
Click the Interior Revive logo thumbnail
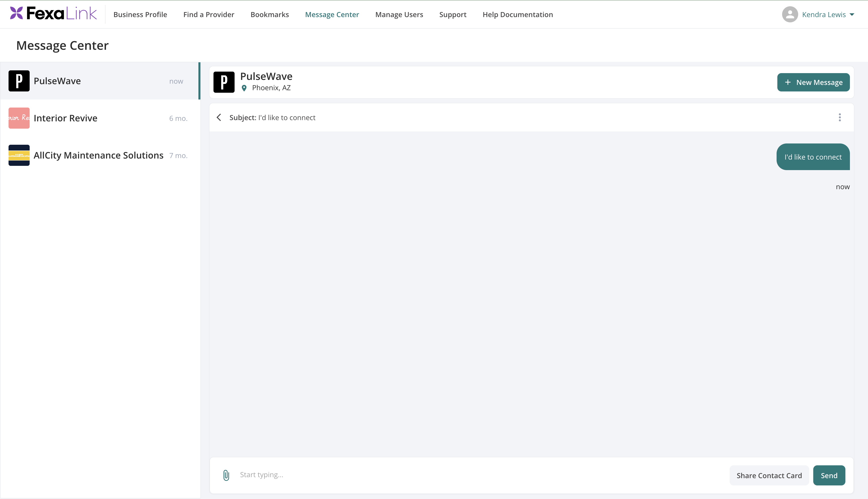pos(19,118)
